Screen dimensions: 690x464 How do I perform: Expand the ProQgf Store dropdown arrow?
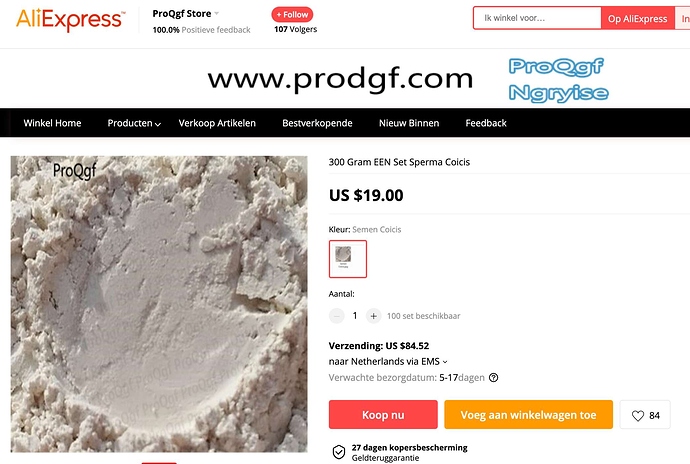pyautogui.click(x=217, y=14)
